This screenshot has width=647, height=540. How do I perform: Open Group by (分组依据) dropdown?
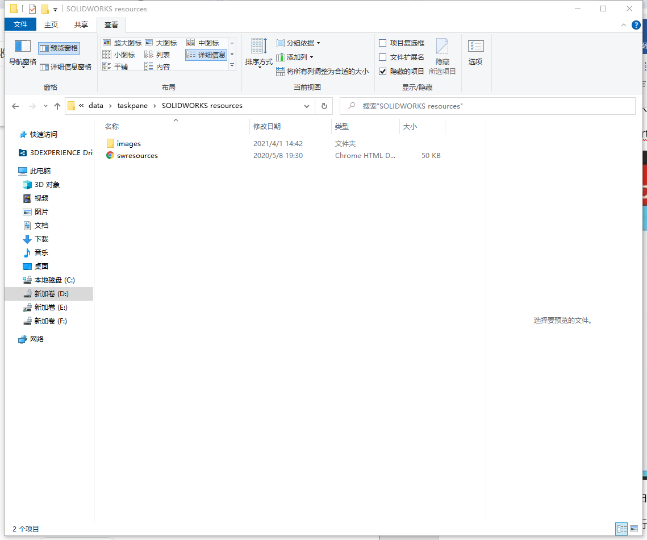coord(298,43)
